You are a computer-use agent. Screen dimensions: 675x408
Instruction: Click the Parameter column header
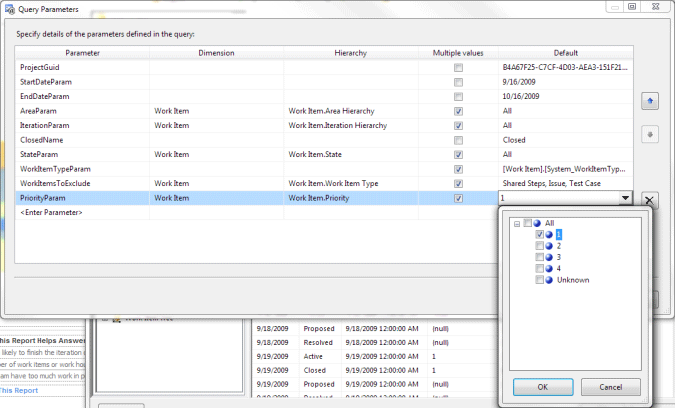click(x=82, y=53)
